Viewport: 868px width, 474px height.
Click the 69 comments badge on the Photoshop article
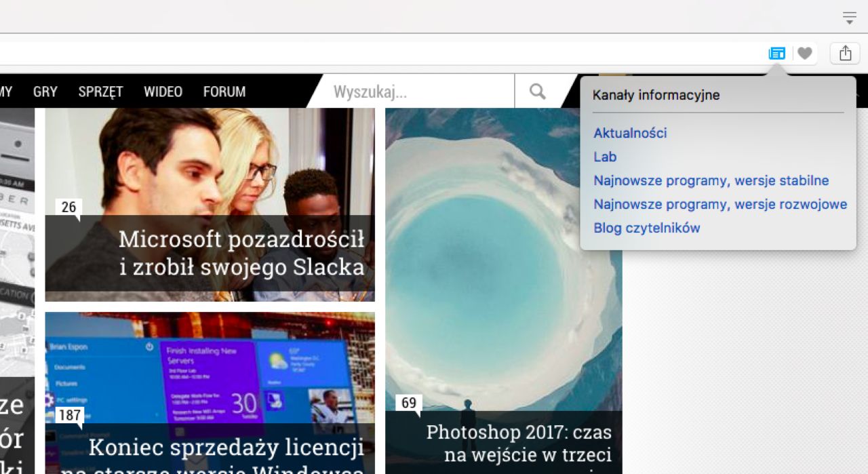click(409, 403)
